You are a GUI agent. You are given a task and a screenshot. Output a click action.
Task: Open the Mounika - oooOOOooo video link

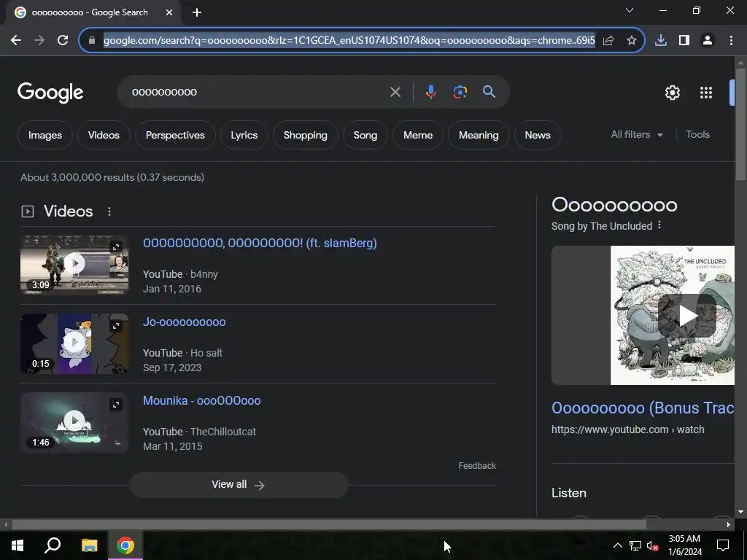tap(201, 400)
